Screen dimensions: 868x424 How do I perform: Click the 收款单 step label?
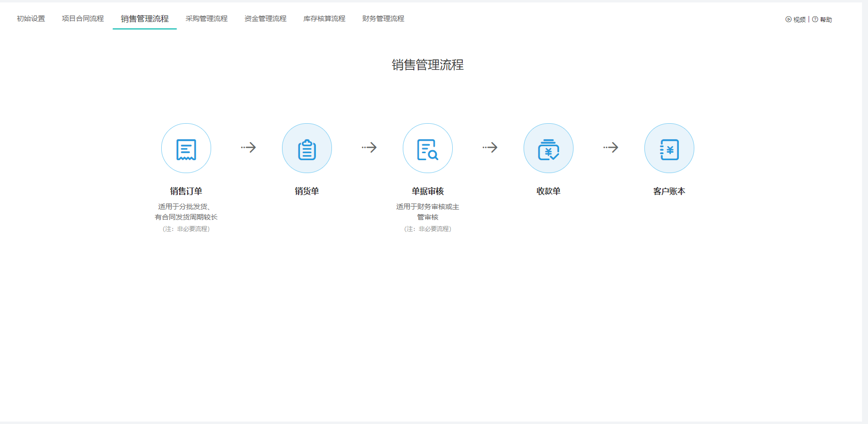[x=549, y=191]
